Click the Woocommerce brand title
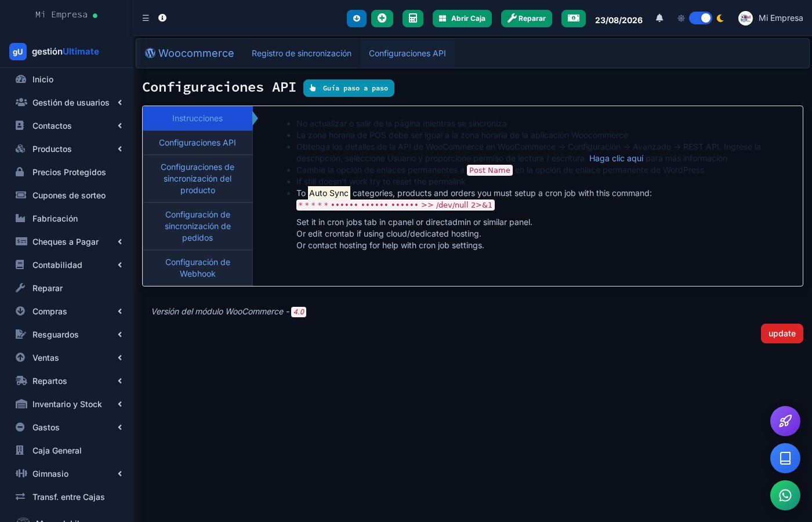Screen dimensions: 812x522 tap(190, 53)
